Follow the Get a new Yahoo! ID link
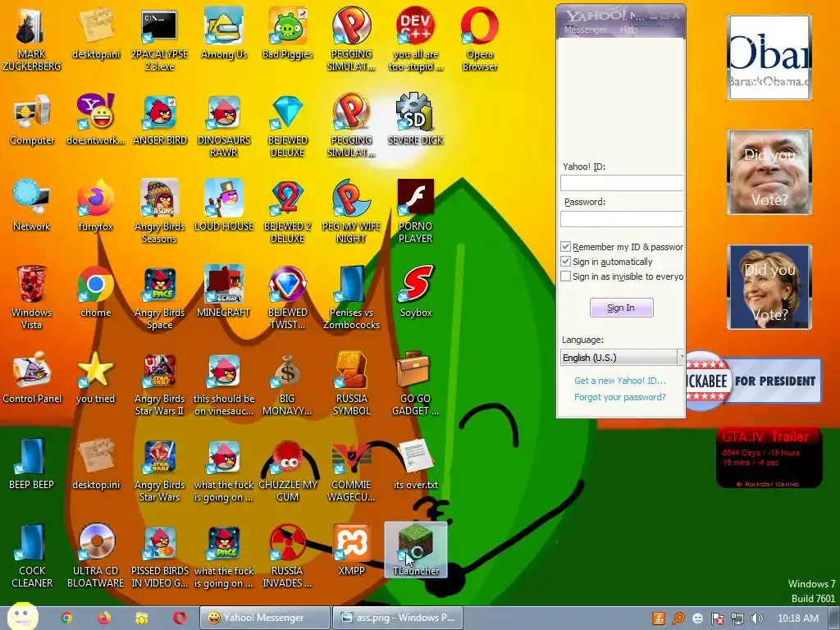 620,381
